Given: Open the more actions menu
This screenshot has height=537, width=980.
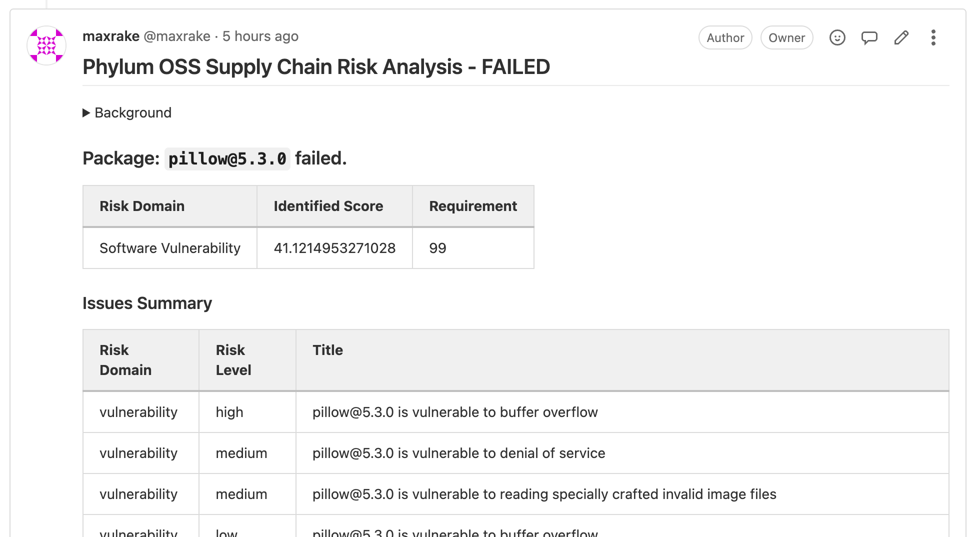Looking at the screenshot, I should 933,37.
